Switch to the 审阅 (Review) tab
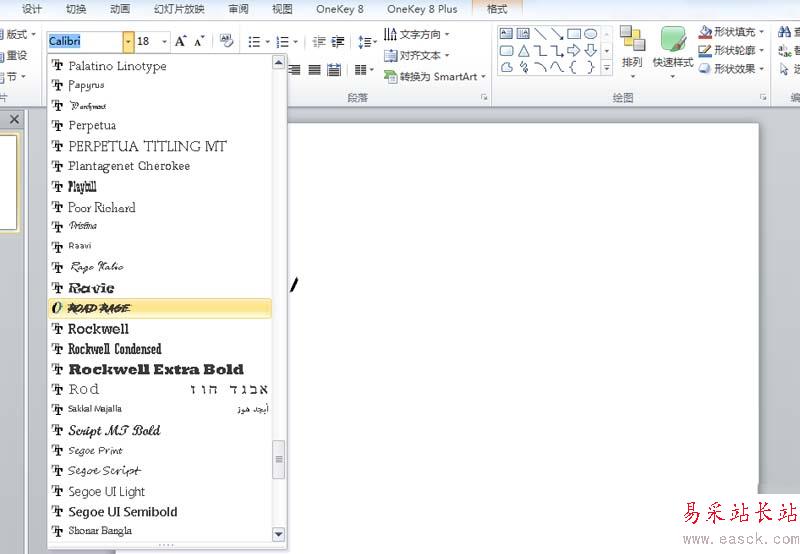Viewport: 800px width, 554px height. [x=238, y=9]
